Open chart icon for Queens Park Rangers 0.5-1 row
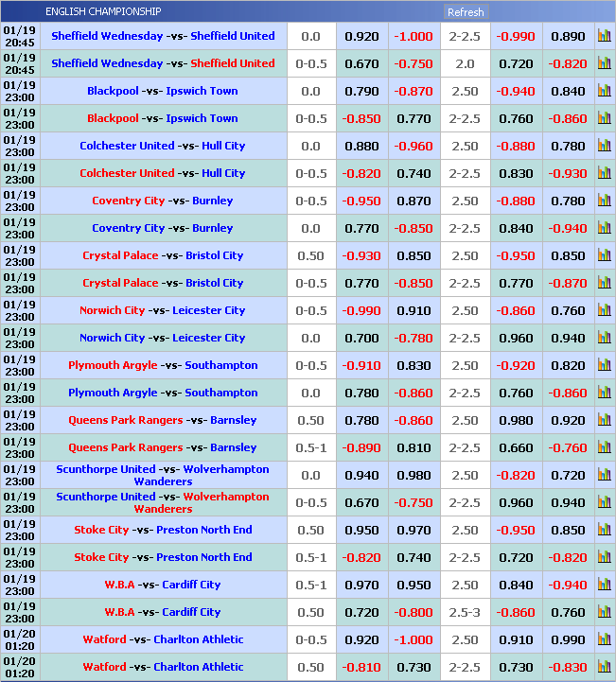The height and width of the screenshot is (682, 616). tap(604, 448)
